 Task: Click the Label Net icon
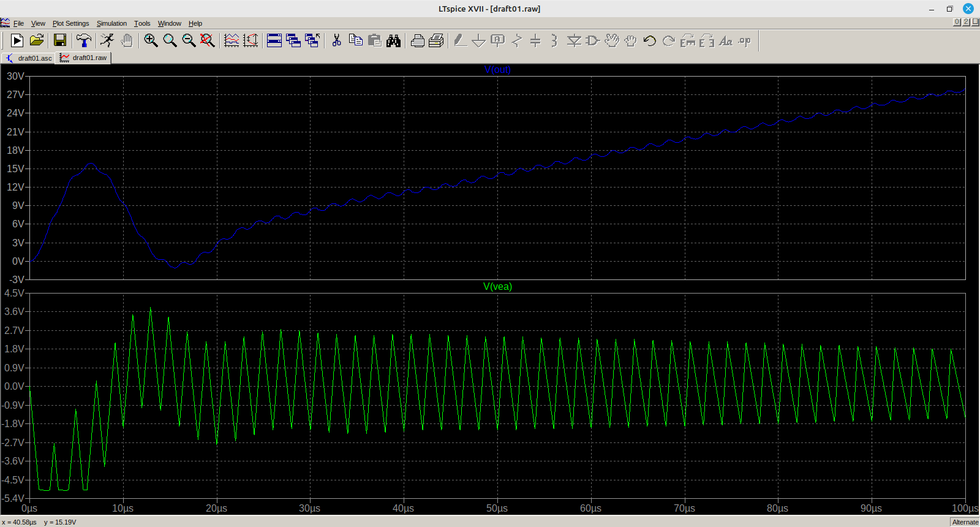[x=498, y=40]
